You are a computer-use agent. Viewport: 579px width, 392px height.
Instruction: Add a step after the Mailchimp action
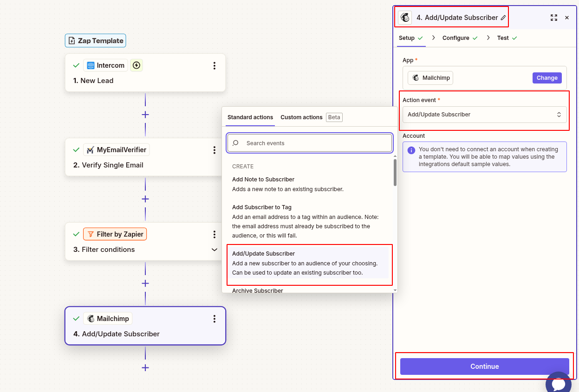(145, 368)
